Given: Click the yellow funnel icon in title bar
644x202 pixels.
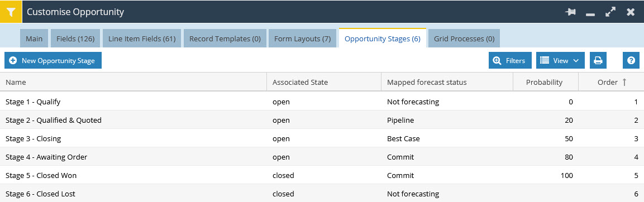Looking at the screenshot, I should (x=11, y=12).
